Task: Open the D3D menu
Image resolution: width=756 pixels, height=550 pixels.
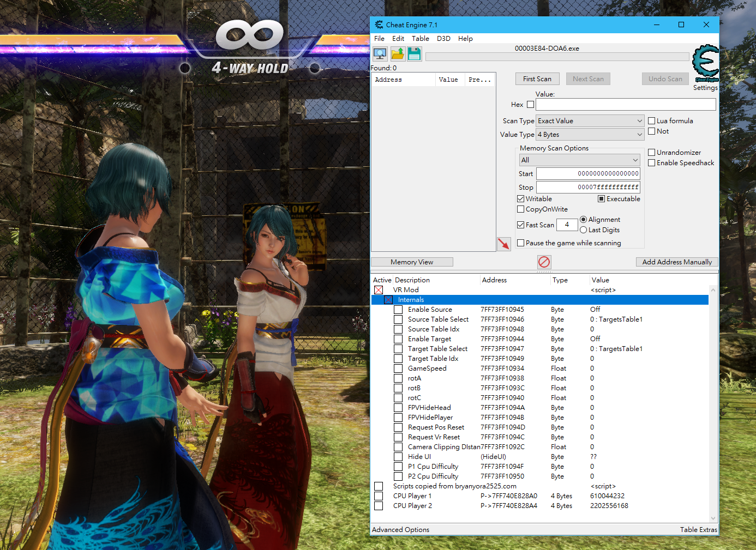Action: pos(443,38)
